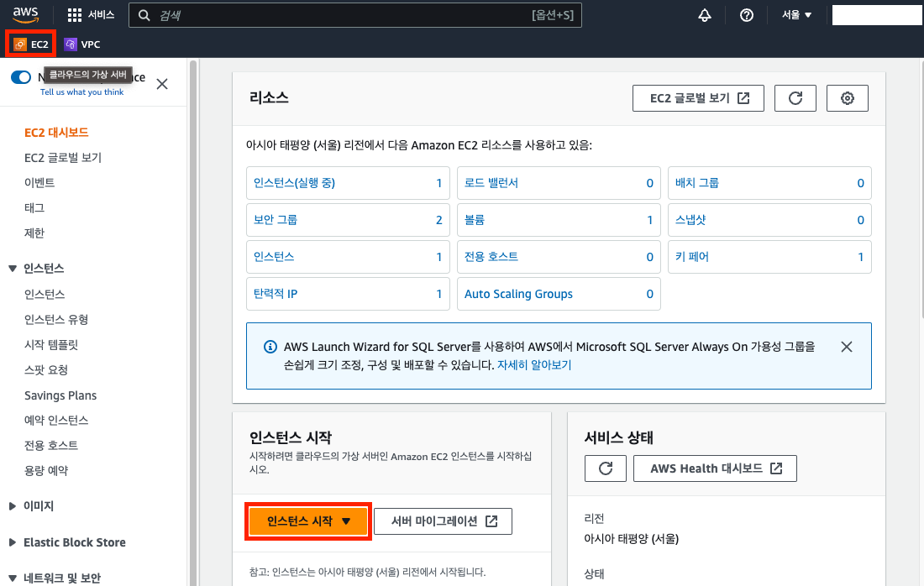The image size is (924, 586).
Task: Open Dedicated Hosts in sidebar
Action: pyautogui.click(x=51, y=446)
